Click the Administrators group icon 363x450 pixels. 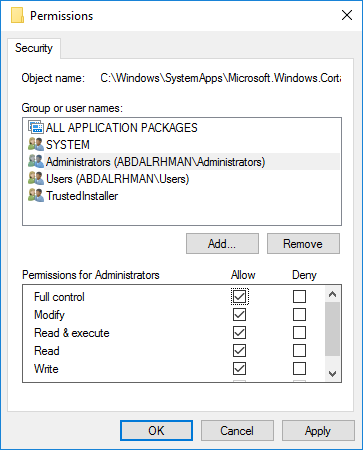[x=36, y=161]
